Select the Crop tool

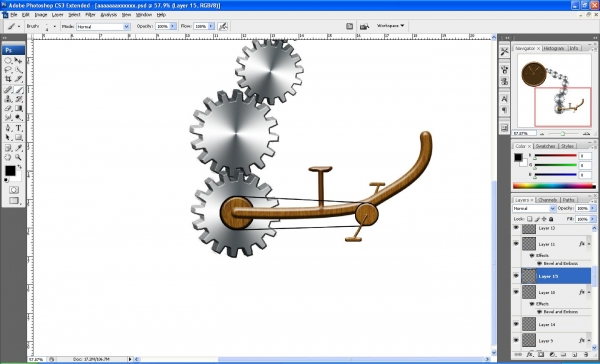(x=8, y=79)
